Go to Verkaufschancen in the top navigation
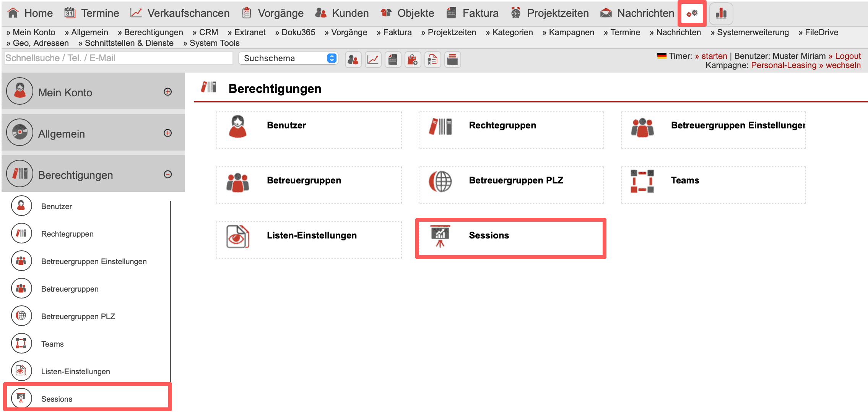This screenshot has width=868, height=412. (x=180, y=13)
